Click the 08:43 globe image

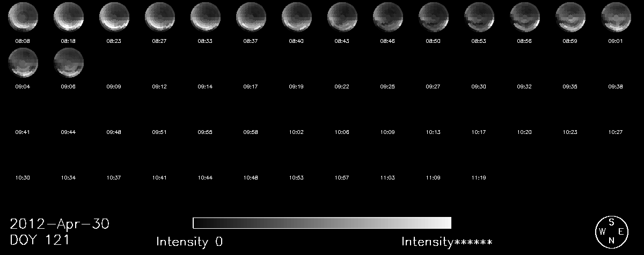[342, 17]
